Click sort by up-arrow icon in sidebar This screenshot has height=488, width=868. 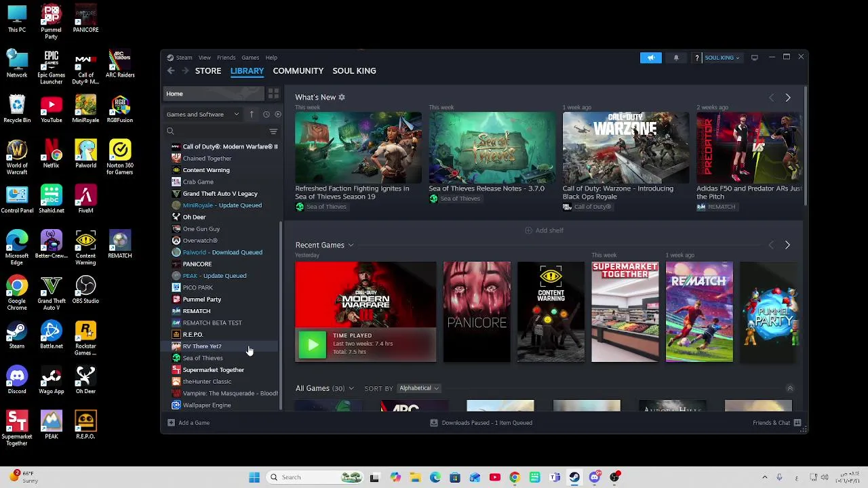(251, 114)
